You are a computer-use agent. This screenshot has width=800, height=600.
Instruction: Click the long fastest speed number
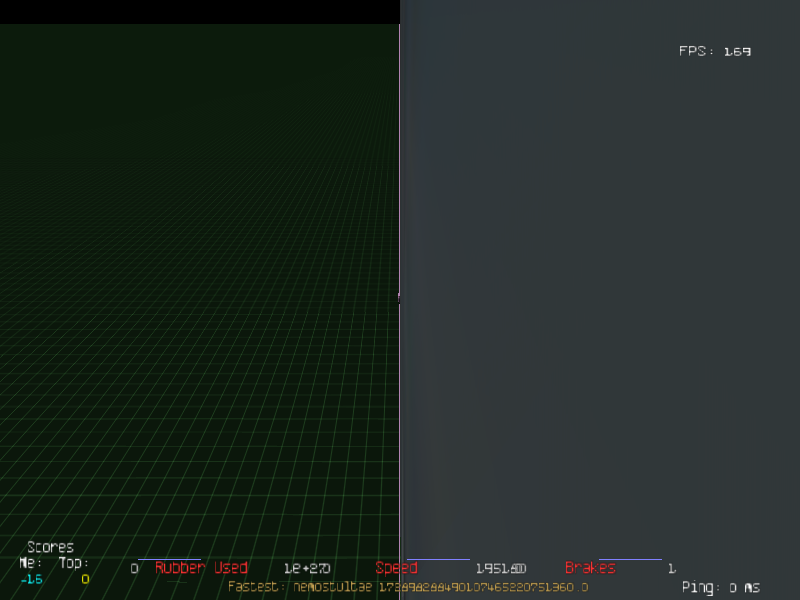coord(482,587)
